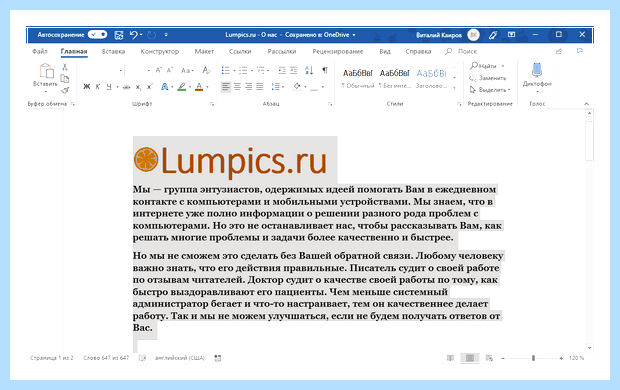
Task: Open the font name dropdown
Action: 121,71
